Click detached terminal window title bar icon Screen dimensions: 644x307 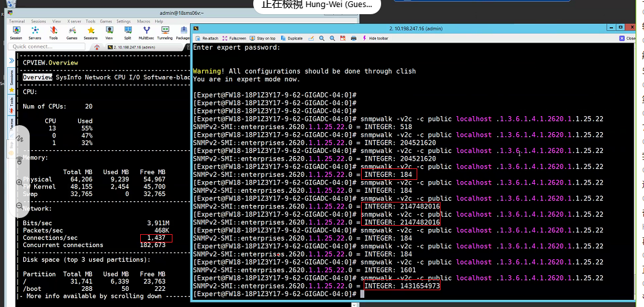click(x=197, y=28)
